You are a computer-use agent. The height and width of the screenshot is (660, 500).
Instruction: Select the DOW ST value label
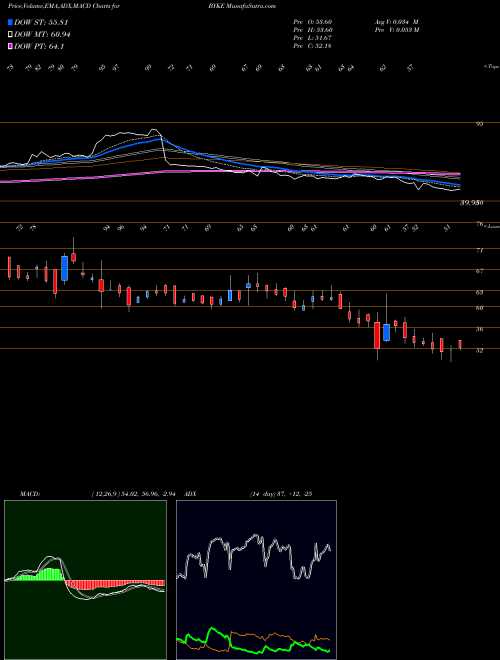41,22
